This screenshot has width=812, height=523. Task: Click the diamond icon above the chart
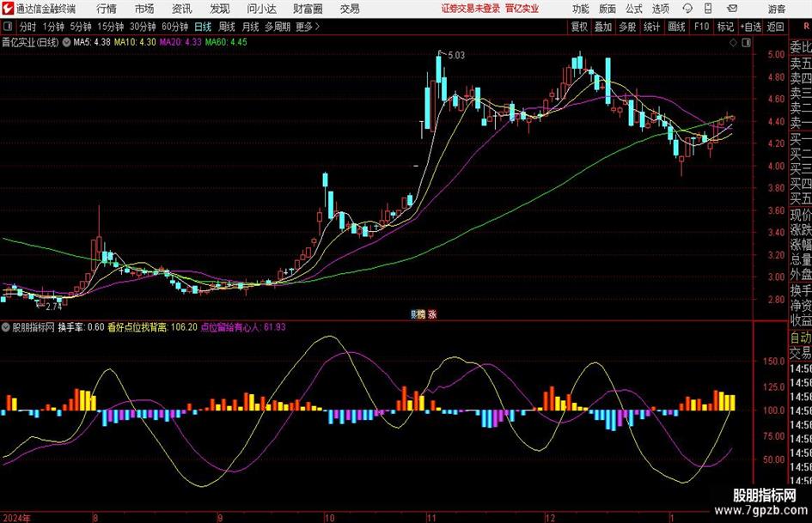click(733, 43)
